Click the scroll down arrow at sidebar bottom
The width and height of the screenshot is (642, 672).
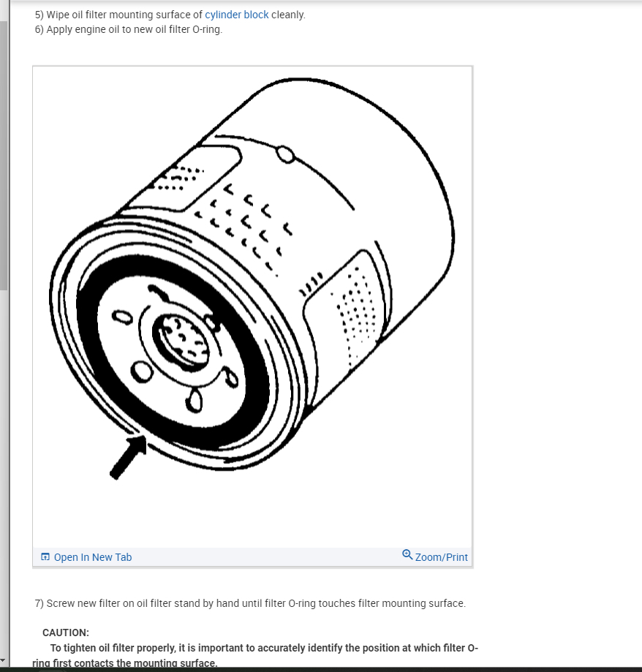[3, 661]
